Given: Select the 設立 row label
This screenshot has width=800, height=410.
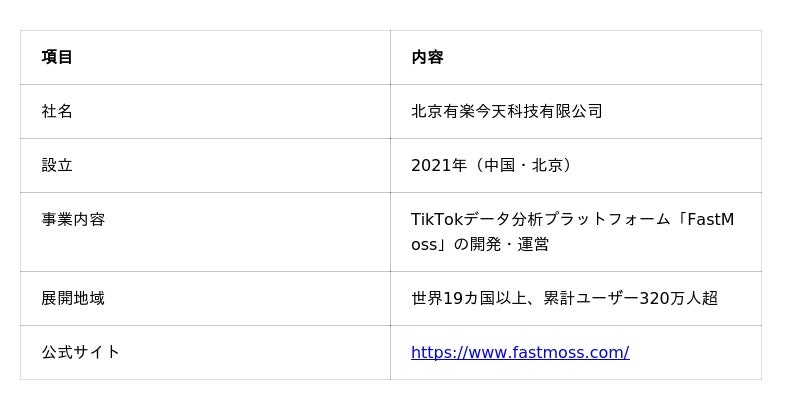Looking at the screenshot, I should 57,165.
